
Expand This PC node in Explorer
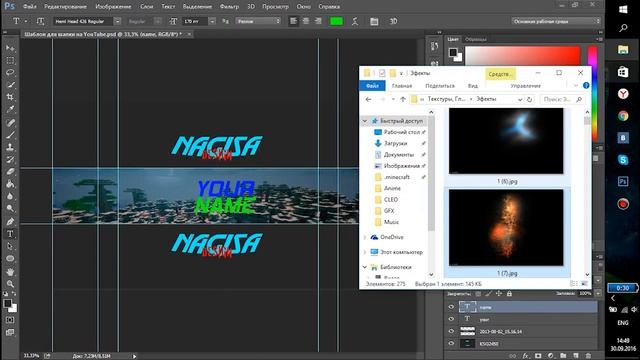pos(365,252)
